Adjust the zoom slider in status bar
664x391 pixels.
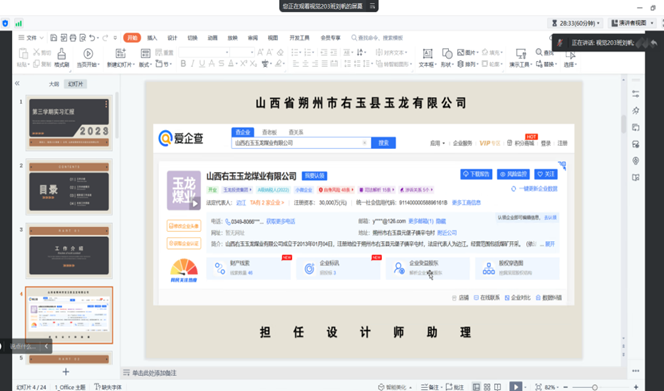point(595,387)
